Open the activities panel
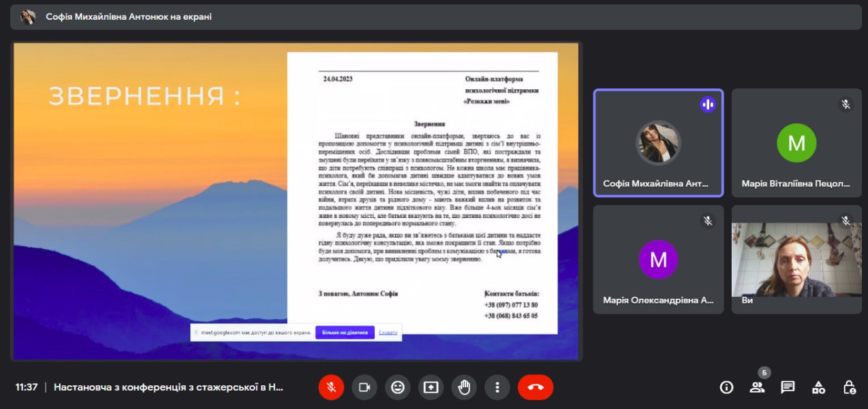868x409 pixels. pos(818,387)
